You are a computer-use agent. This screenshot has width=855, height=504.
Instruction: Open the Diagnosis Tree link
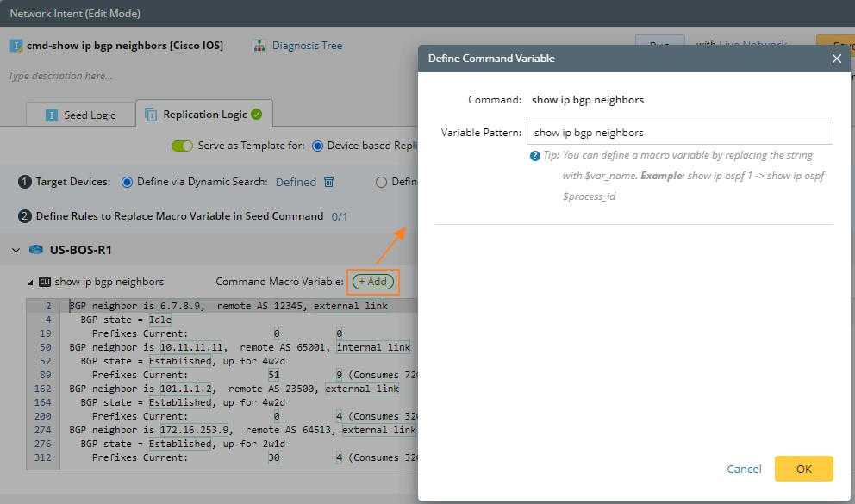pos(307,46)
